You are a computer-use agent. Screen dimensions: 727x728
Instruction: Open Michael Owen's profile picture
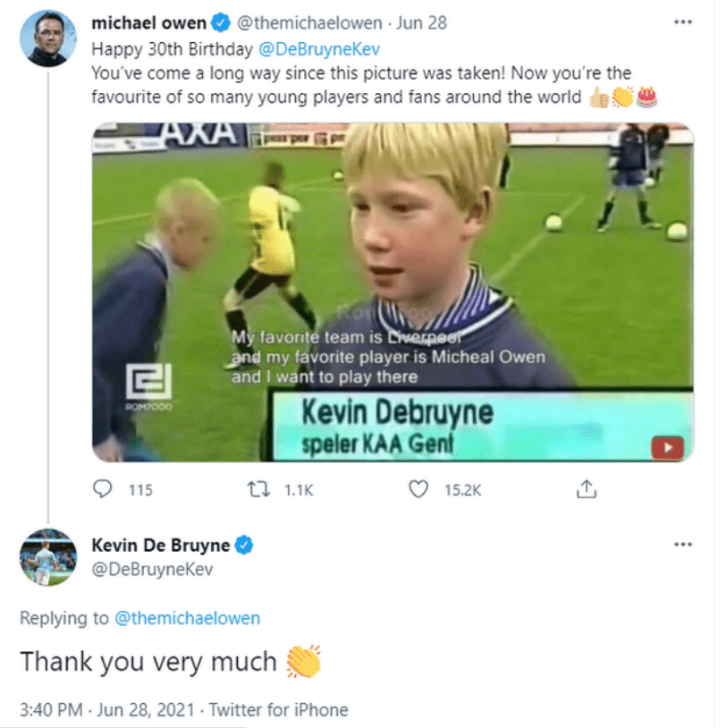point(47,38)
